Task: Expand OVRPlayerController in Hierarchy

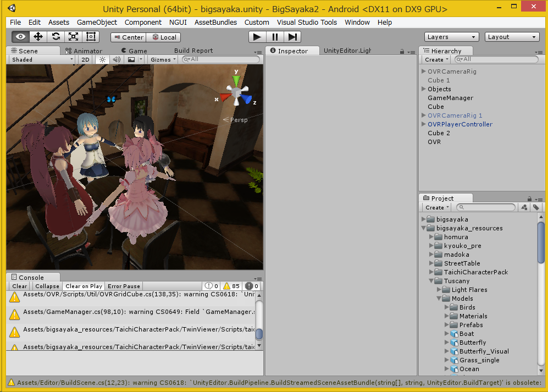Action: pos(424,124)
